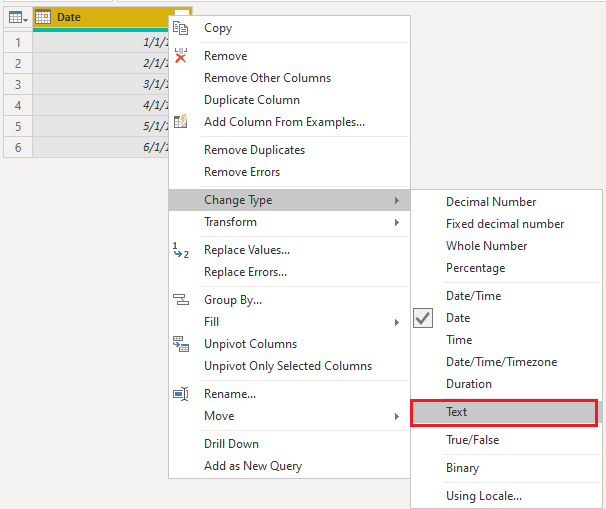Select Unpivot Only Selected Columns

tap(289, 366)
